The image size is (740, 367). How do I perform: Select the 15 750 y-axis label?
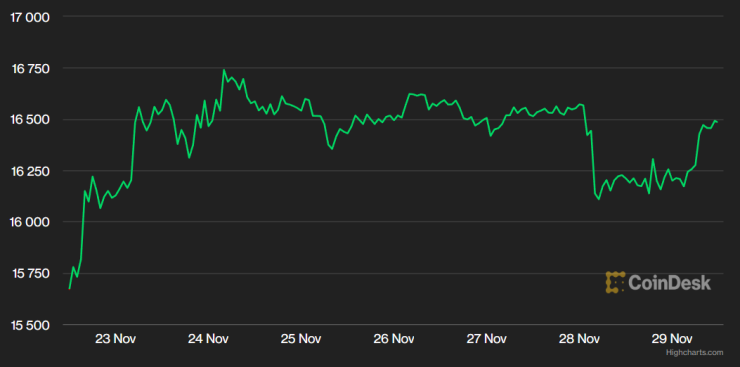[x=30, y=274]
